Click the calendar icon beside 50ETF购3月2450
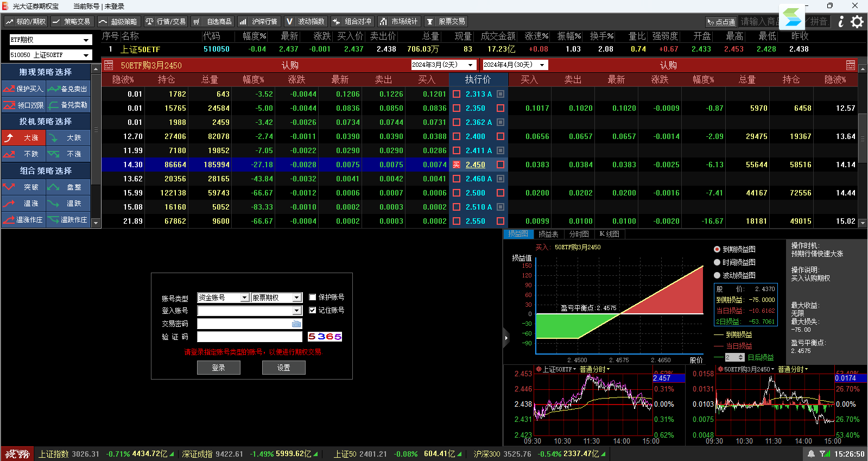Image resolution: width=868 pixels, height=461 pixels. click(109, 65)
